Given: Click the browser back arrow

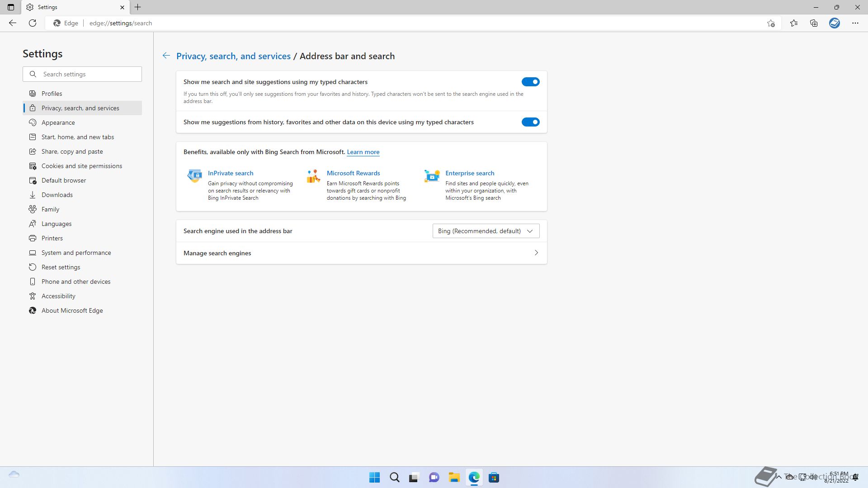Looking at the screenshot, I should 13,23.
